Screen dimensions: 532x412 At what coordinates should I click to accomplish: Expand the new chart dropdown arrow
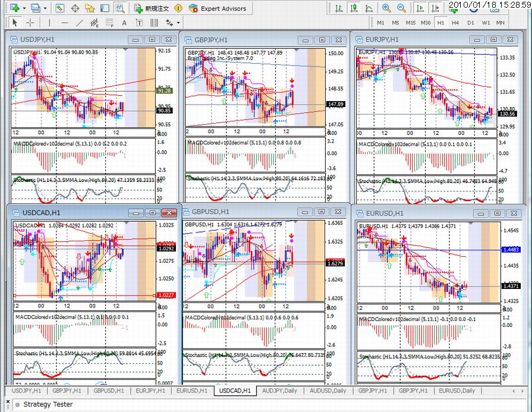click(24, 8)
